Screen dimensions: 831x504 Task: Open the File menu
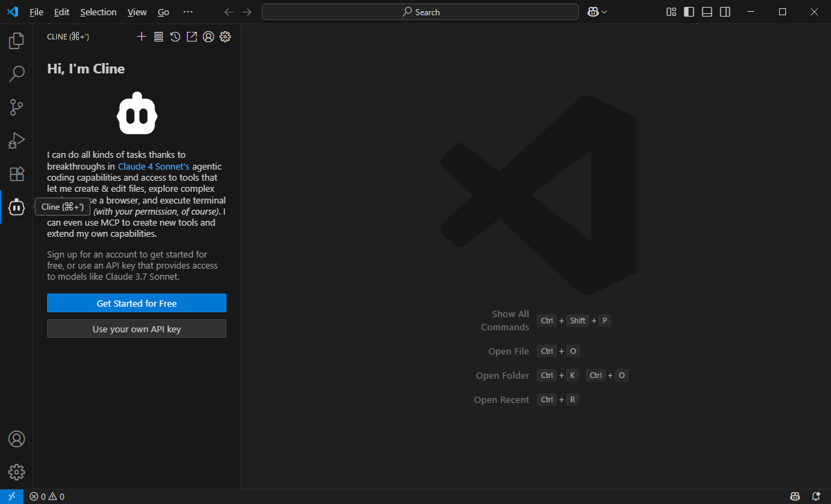37,12
